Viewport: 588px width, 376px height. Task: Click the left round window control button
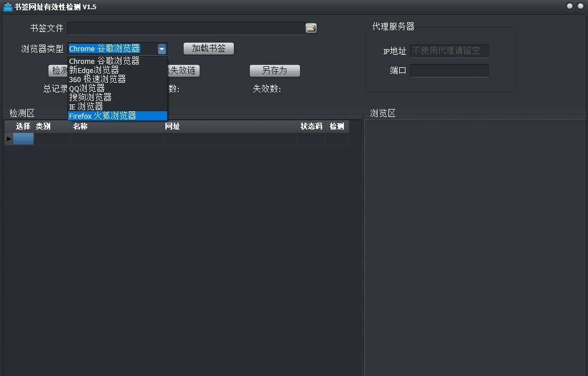(x=570, y=6)
